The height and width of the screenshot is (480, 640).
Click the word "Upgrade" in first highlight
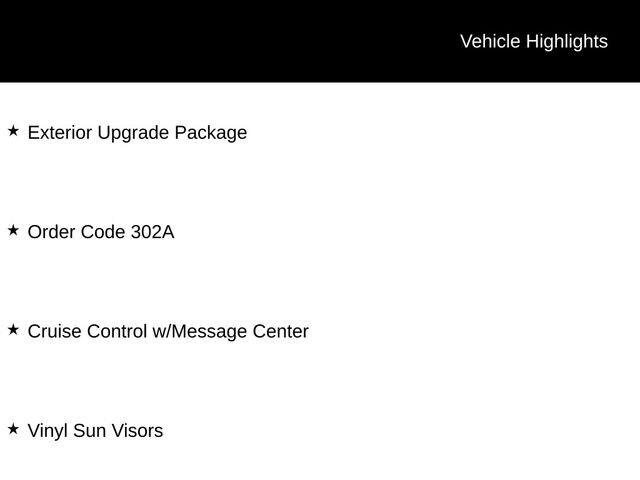coord(133,132)
